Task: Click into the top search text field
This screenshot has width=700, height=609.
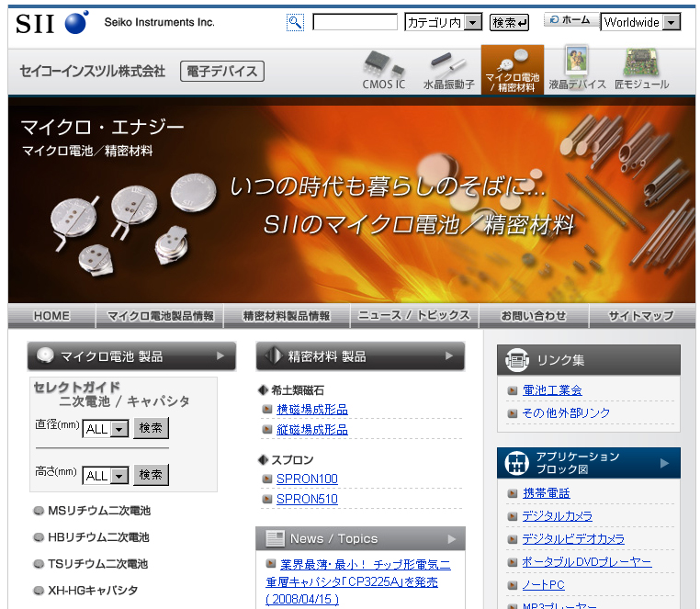Action: (355, 21)
